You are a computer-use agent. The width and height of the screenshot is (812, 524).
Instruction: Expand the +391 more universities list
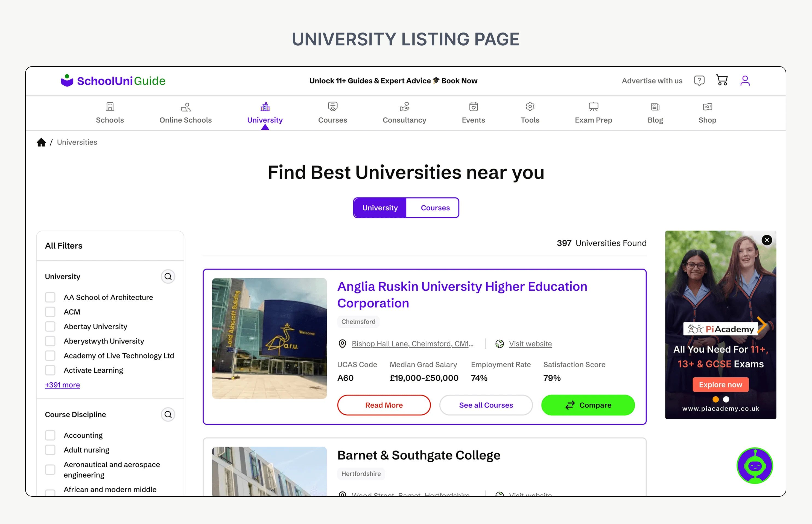pos(63,385)
